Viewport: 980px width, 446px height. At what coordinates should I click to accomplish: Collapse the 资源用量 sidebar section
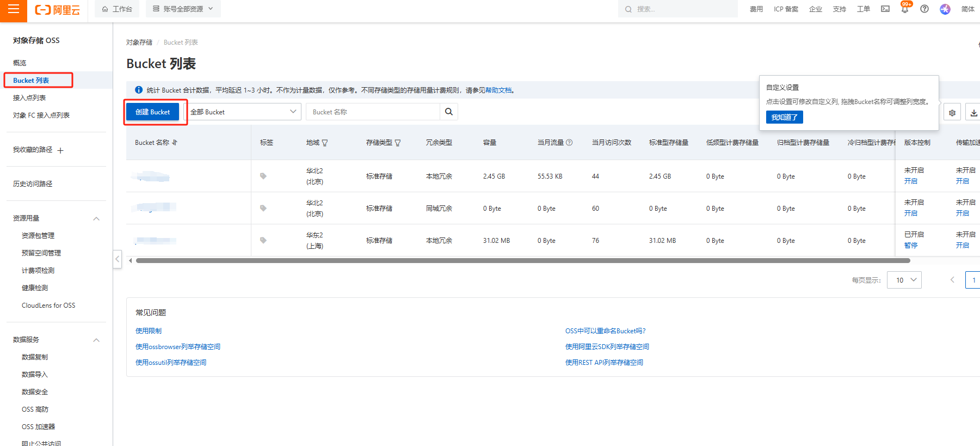click(x=96, y=218)
